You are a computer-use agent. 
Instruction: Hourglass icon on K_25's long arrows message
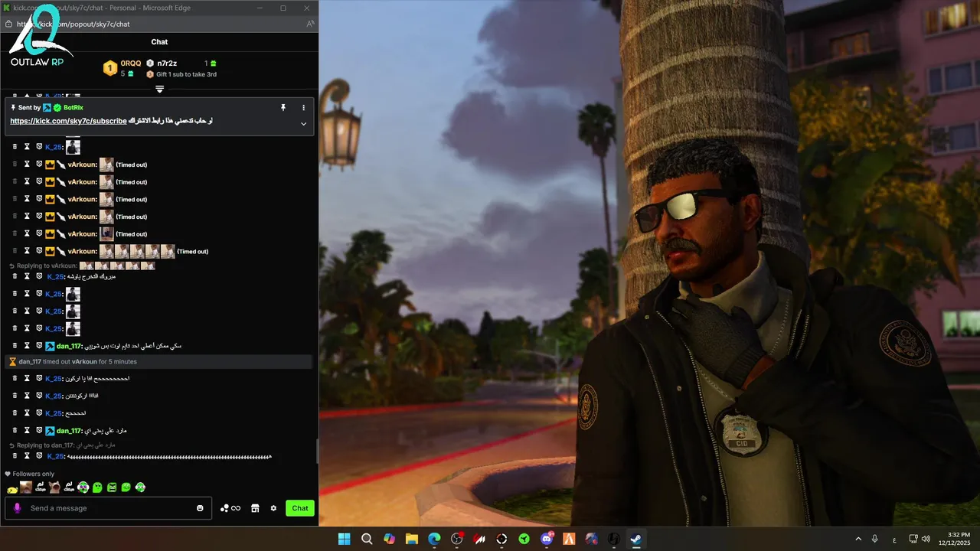click(x=27, y=455)
